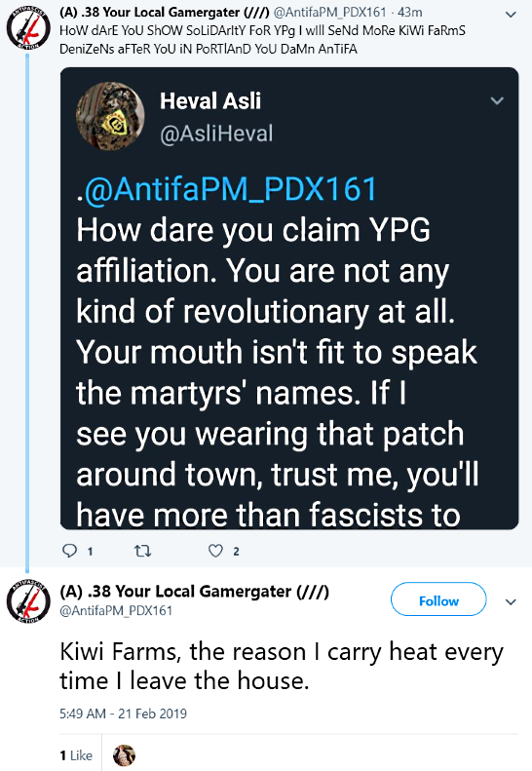Expand the top tweet options chevron
Screen dimensions: 532x771
tap(511, 15)
